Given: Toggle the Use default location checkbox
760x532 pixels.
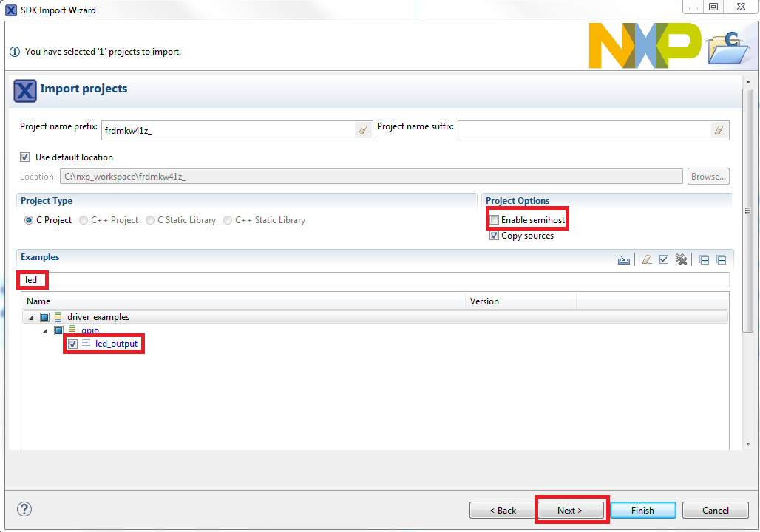Looking at the screenshot, I should click(x=25, y=157).
